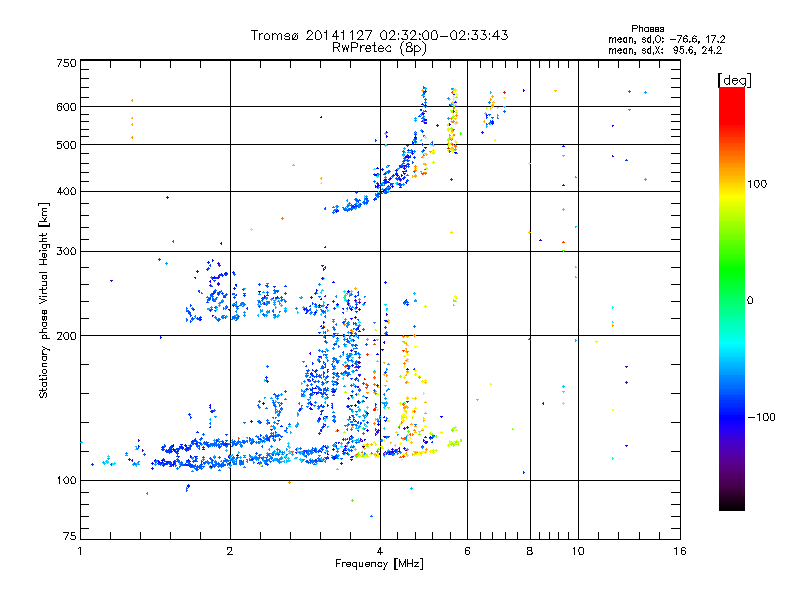This screenshot has height=600, width=800.
Task: Click the y-axis title 'Stationary phase Virtual Height [km]'
Action: 44,301
